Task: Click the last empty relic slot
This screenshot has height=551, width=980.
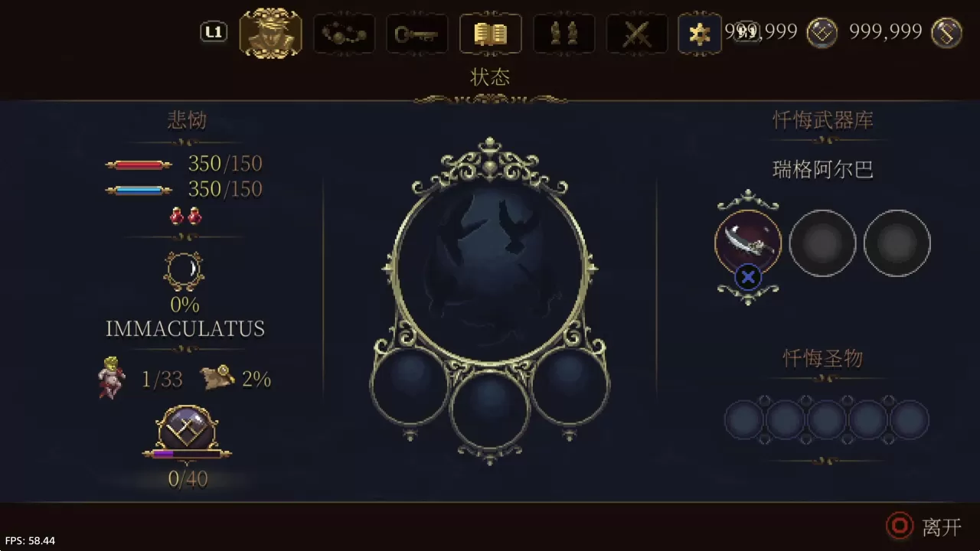Action: pyautogui.click(x=910, y=420)
